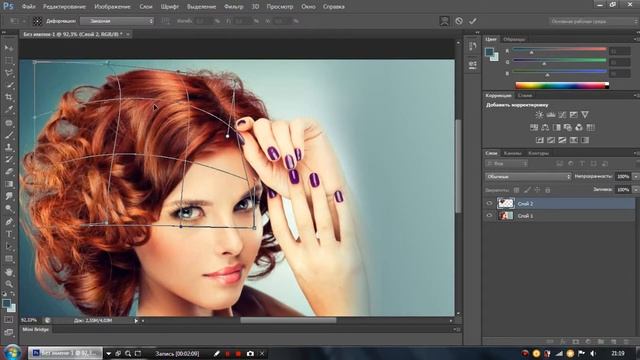Switch between free transform and warp modes
The image size is (640, 360).
click(x=444, y=21)
